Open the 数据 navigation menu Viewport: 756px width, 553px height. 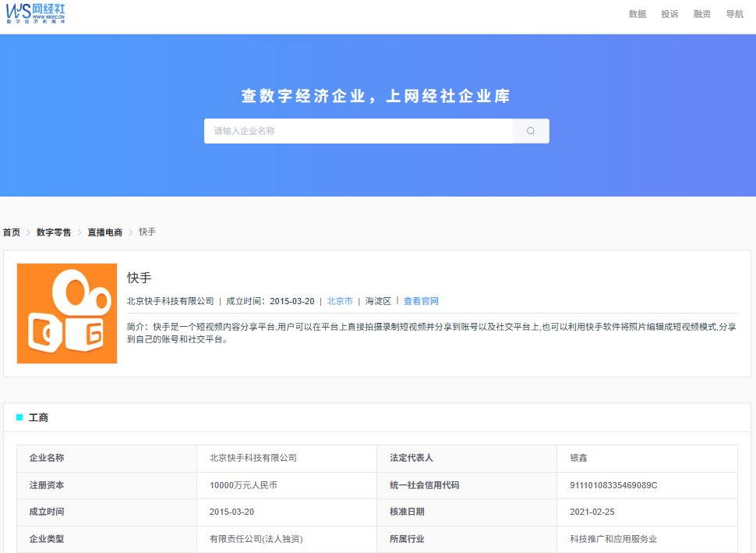[638, 14]
